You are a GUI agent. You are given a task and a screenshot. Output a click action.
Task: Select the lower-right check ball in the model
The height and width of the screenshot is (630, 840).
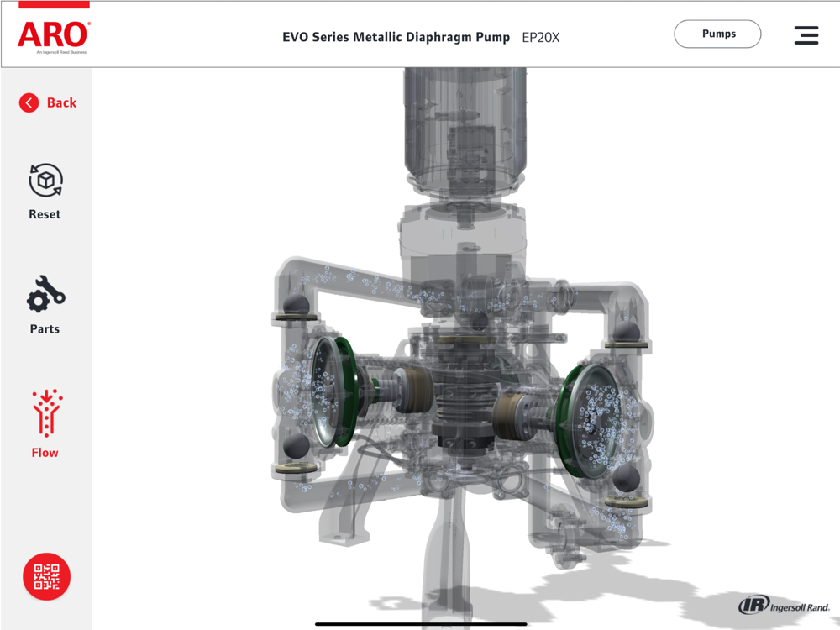pos(626,478)
